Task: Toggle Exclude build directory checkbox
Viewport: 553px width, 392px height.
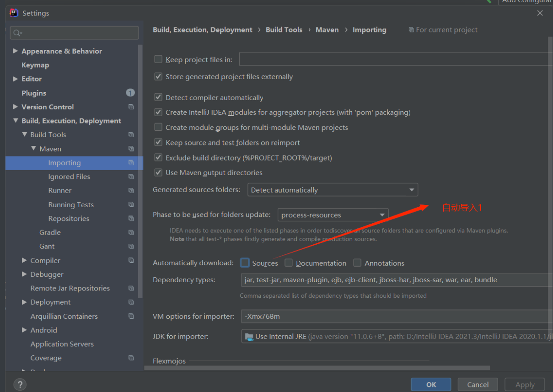Action: [158, 157]
